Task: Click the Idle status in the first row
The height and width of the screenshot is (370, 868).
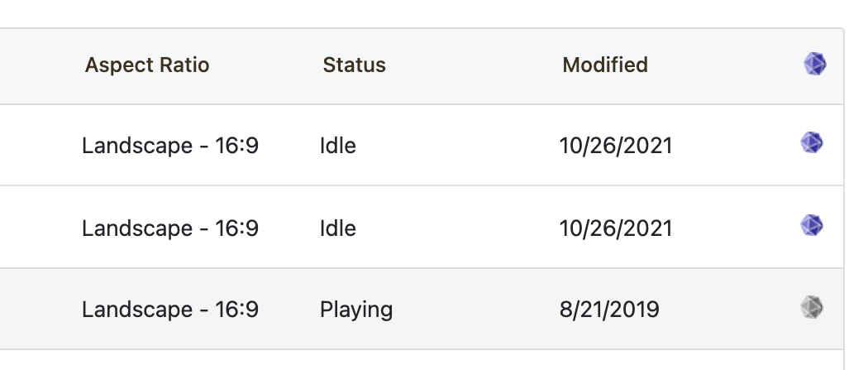Action: 337,146
